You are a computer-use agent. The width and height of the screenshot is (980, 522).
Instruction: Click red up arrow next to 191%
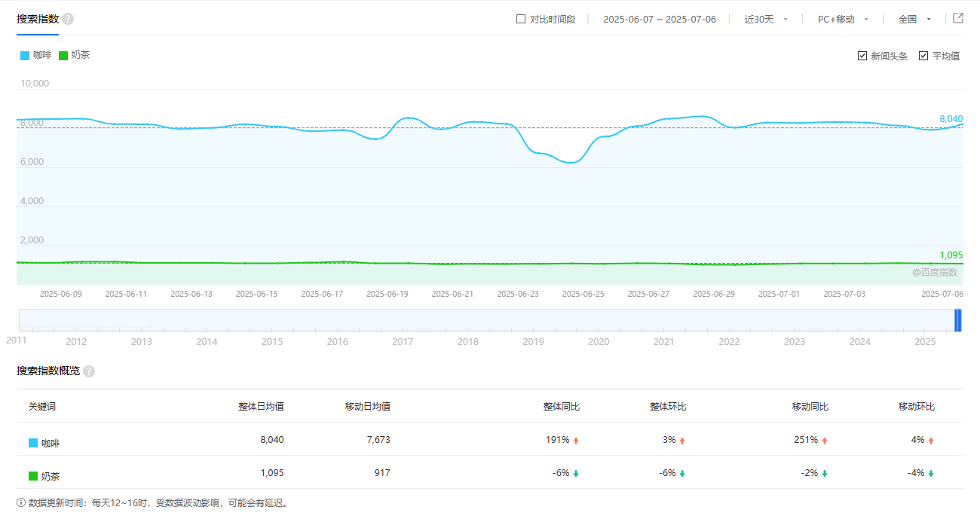tap(576, 441)
